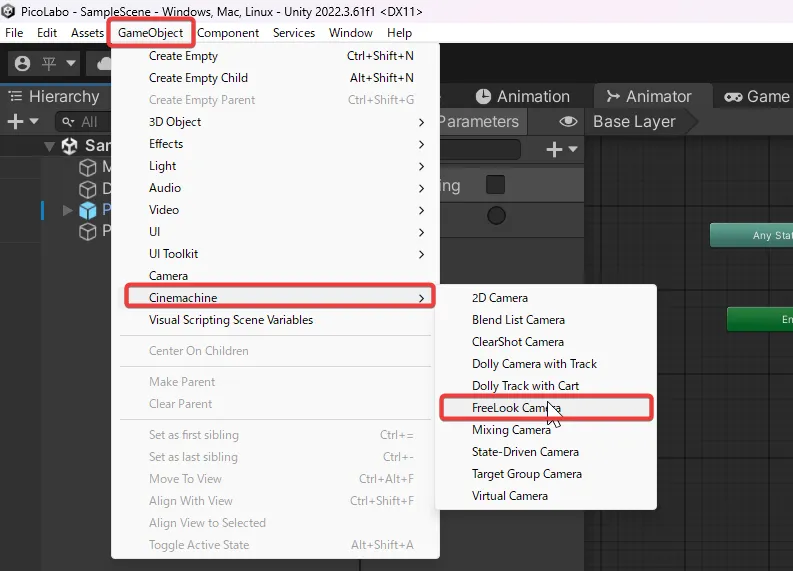Open the Window menu
793x571 pixels.
350,33
